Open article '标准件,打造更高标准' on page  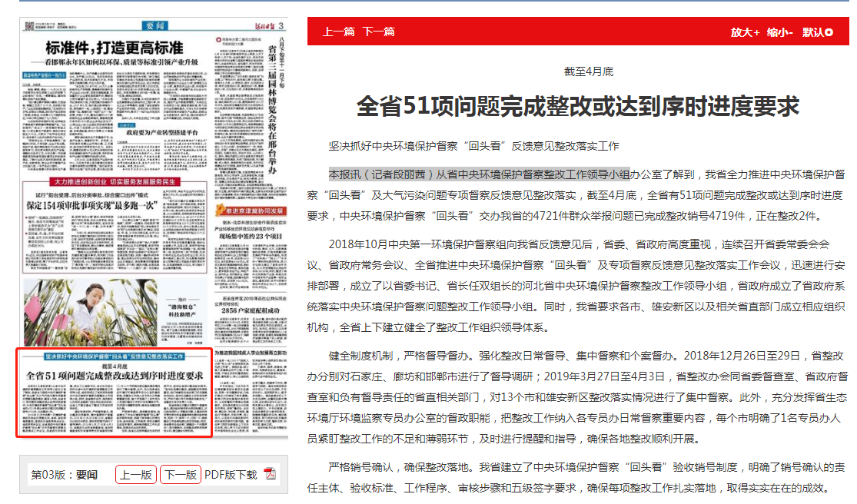tap(115, 48)
